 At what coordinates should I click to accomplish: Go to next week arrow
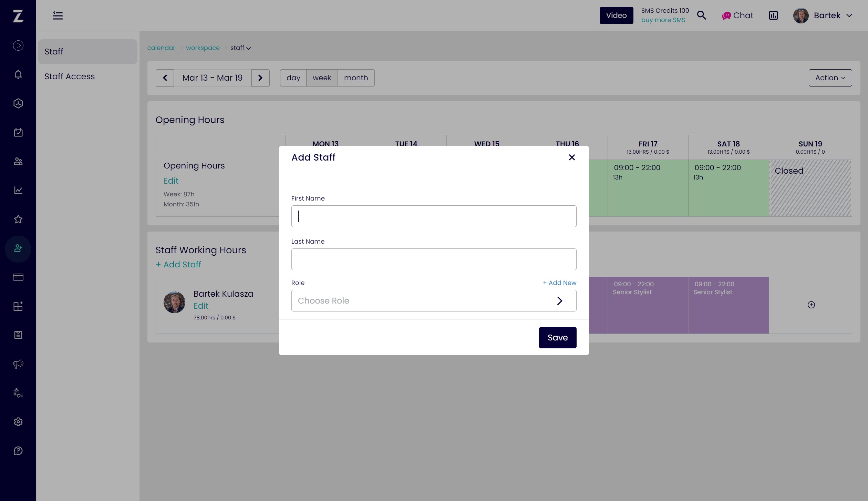click(260, 78)
